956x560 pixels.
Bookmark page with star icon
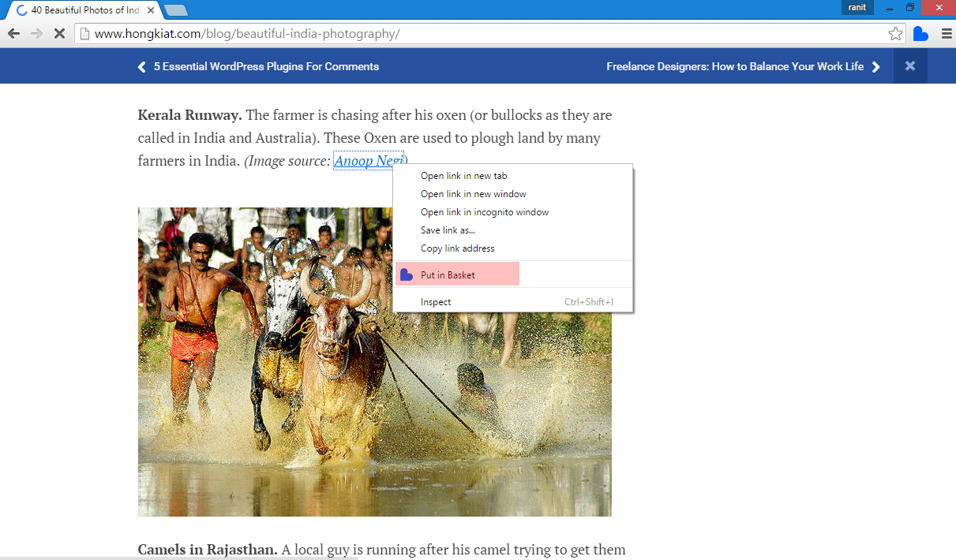click(x=895, y=34)
